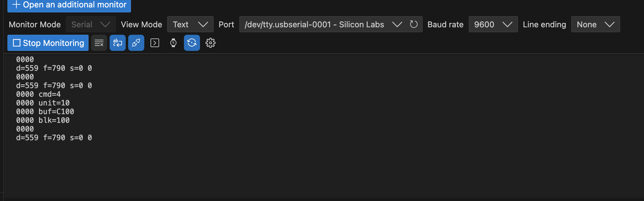Toggle the auto-reconnect plug icon
The width and height of the screenshot is (644, 201).
[136, 43]
